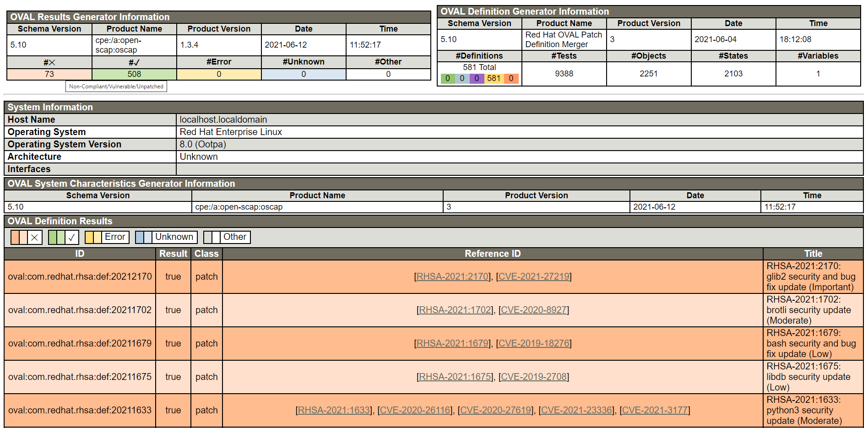The image size is (868, 428).
Task: Click the Title column header
Action: (x=814, y=254)
